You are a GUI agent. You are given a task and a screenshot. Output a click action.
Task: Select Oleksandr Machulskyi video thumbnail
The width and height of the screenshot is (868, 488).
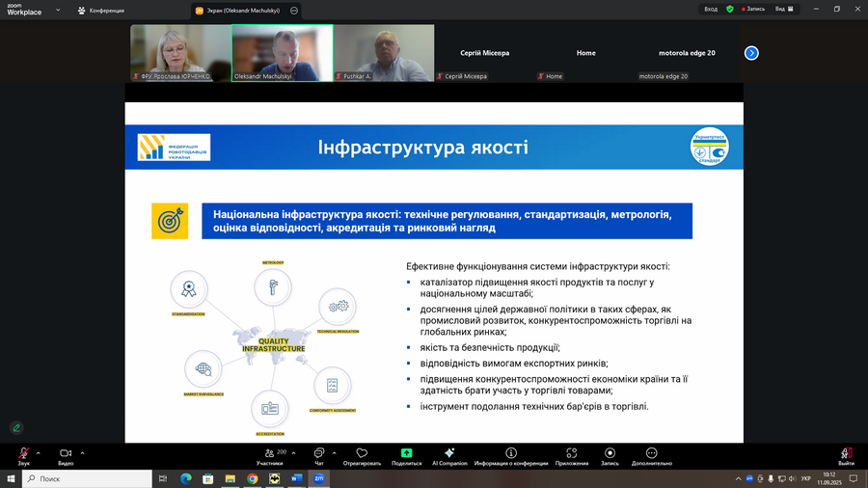click(x=283, y=53)
